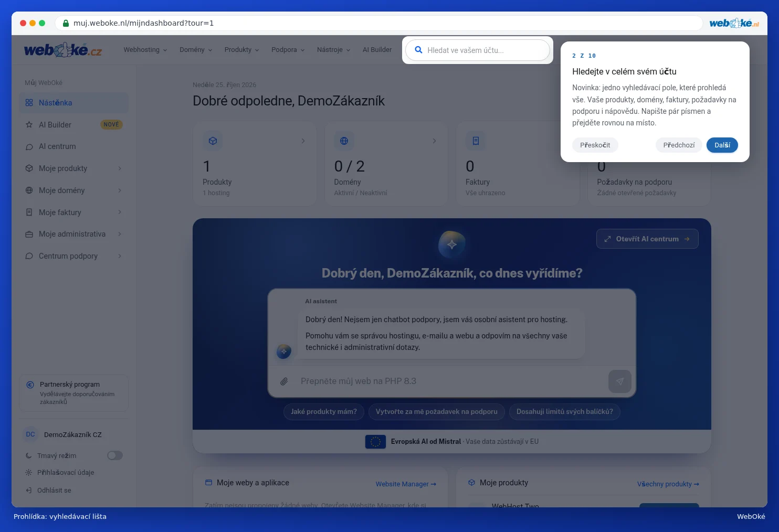Click the Odhlásit se logout icon

click(29, 491)
